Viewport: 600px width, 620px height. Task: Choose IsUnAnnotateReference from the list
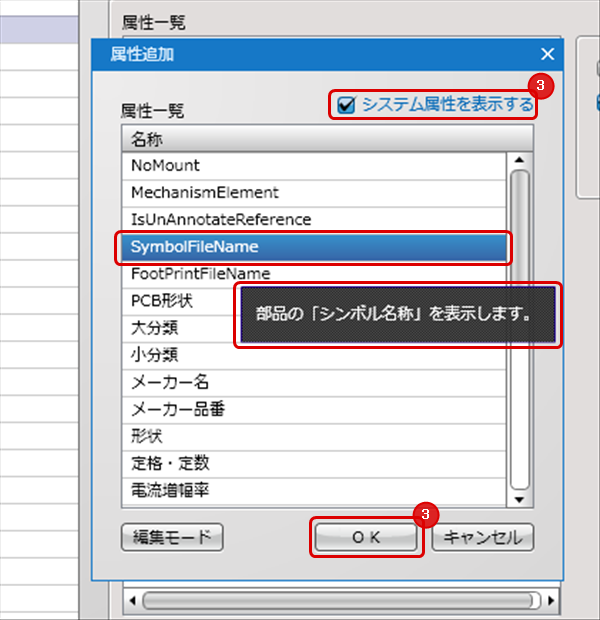tap(221, 219)
